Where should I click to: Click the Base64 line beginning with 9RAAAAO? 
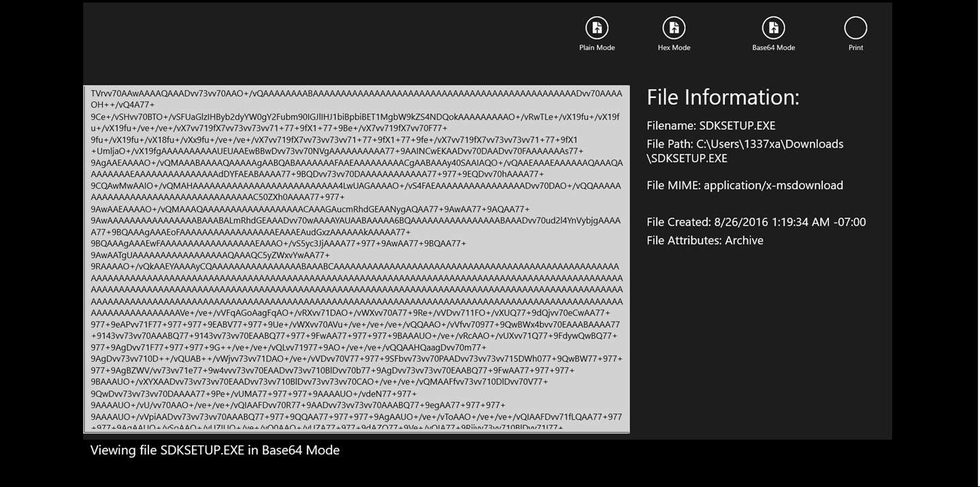(x=355, y=267)
